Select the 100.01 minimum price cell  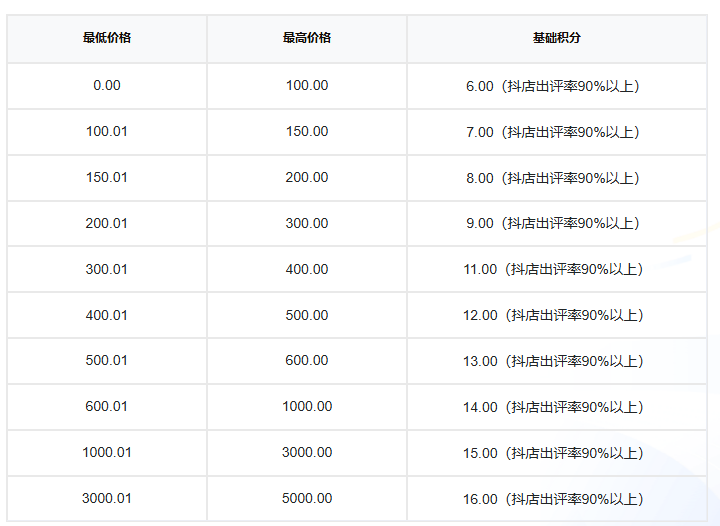pyautogui.click(x=107, y=132)
